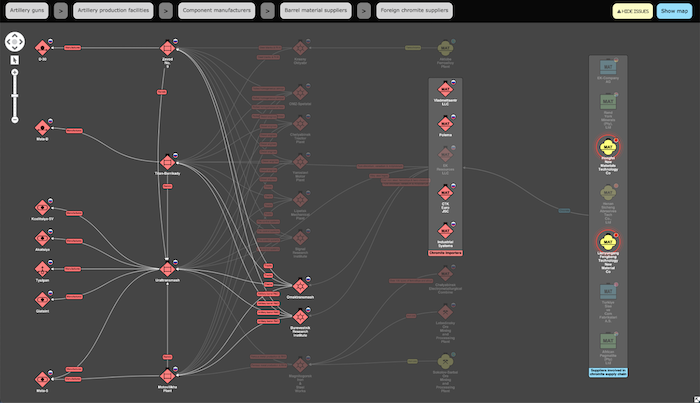Select the Msta-B gun node

pyautogui.click(x=42, y=128)
